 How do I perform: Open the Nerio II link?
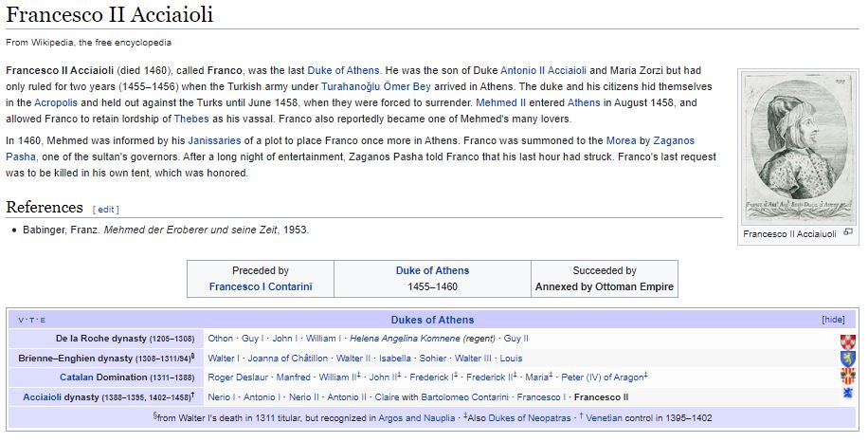(x=304, y=397)
